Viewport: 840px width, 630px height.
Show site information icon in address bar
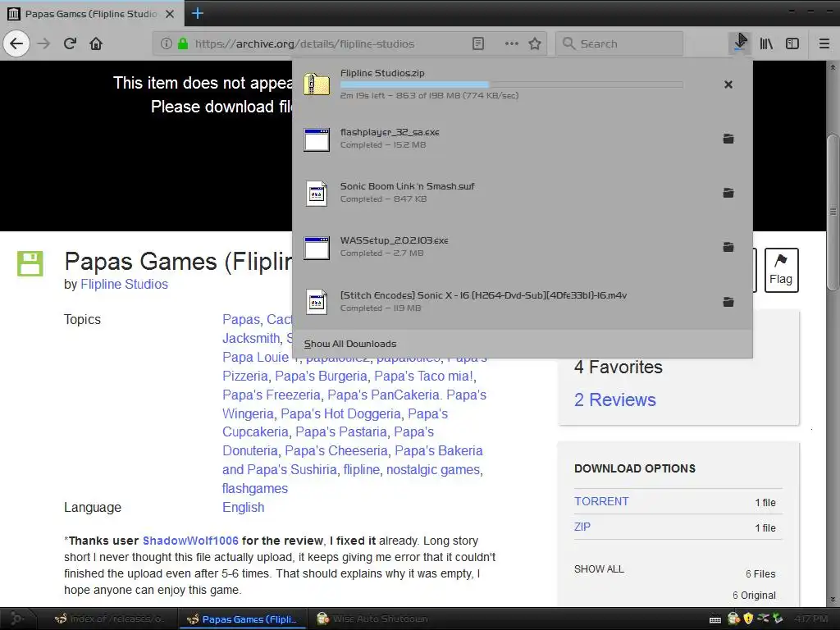coord(166,43)
